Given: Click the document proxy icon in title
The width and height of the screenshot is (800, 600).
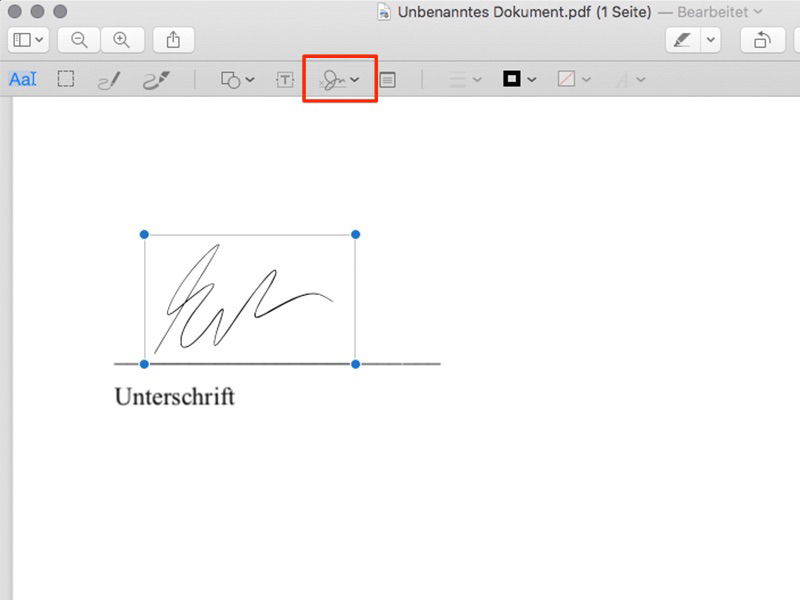Looking at the screenshot, I should pos(384,12).
